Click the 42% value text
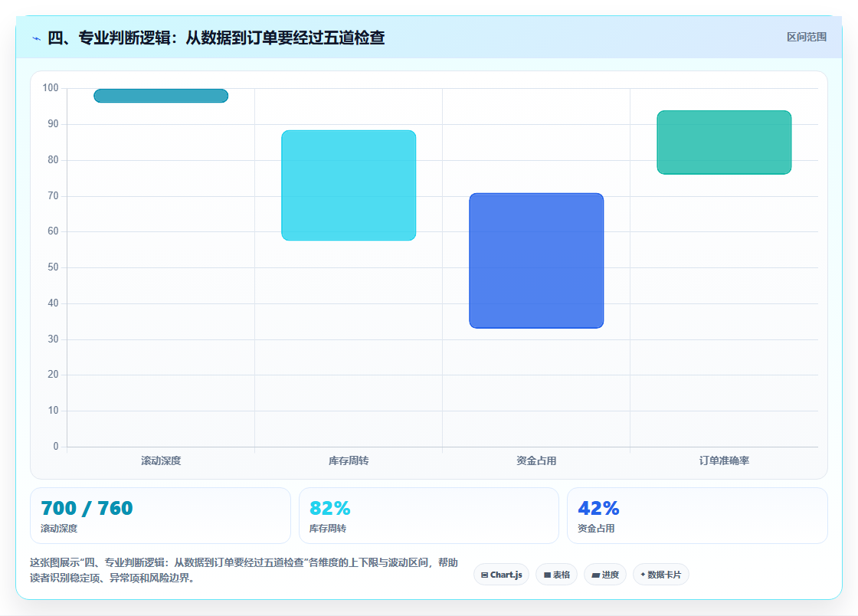 (x=598, y=508)
